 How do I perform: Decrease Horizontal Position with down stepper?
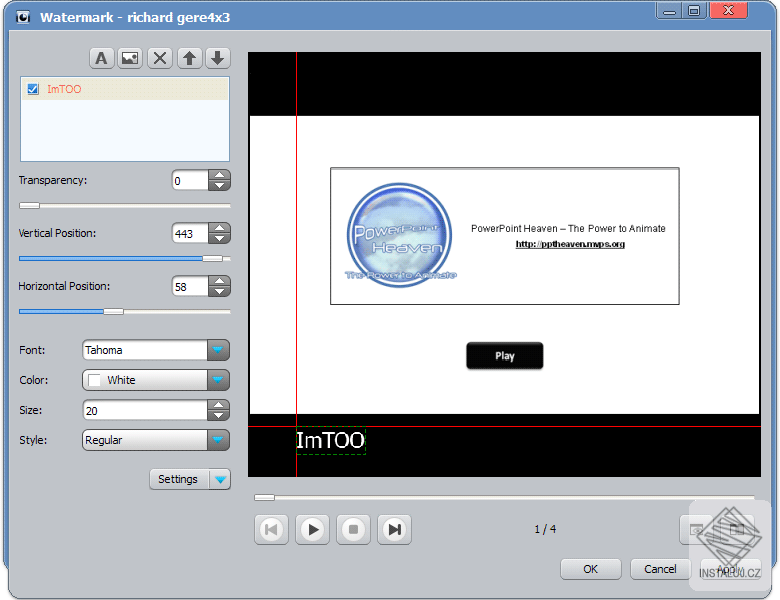coord(219,292)
